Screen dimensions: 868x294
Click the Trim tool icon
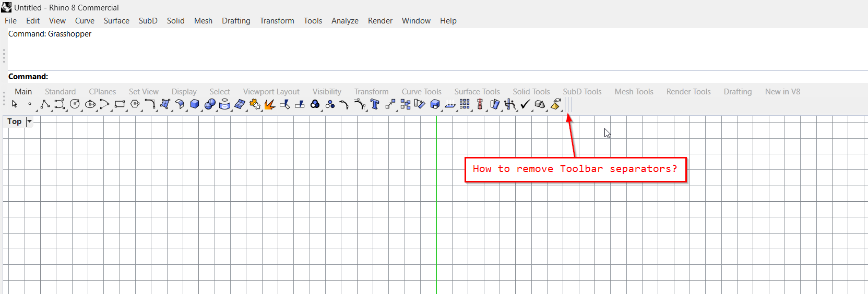tap(284, 104)
